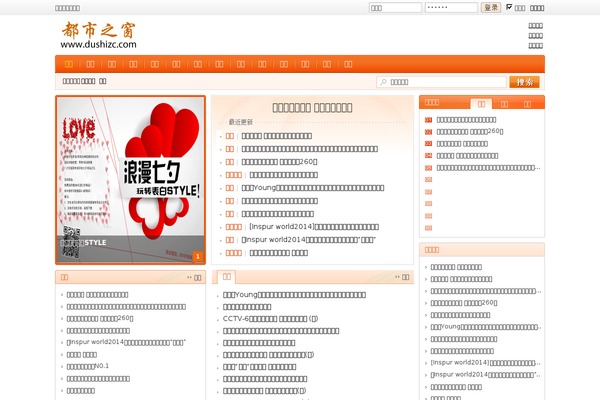Open the article link ending with N0.1
Viewport: 600px width, 400px height.
88,366
